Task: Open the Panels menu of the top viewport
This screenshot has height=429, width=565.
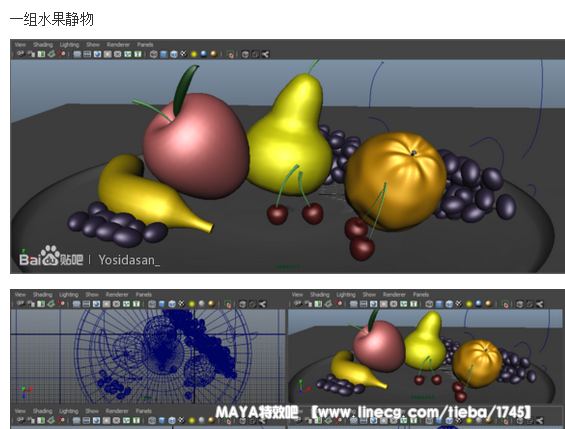Action: pos(145,45)
